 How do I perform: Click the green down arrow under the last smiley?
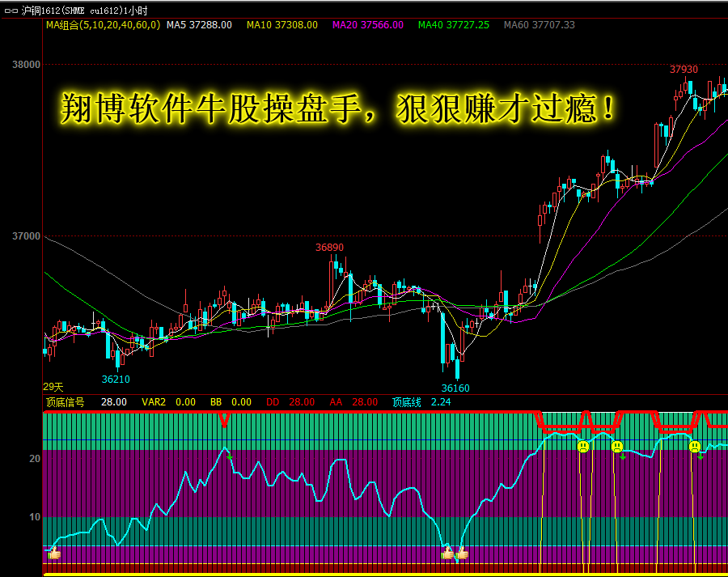tap(700, 457)
